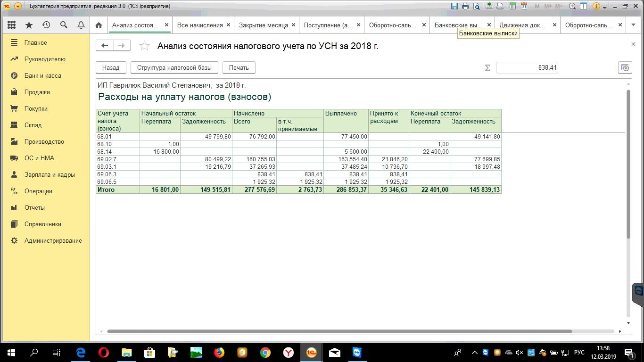Click the Структура налоговой базы button
This screenshot has width=644, height=362.
[x=174, y=67]
